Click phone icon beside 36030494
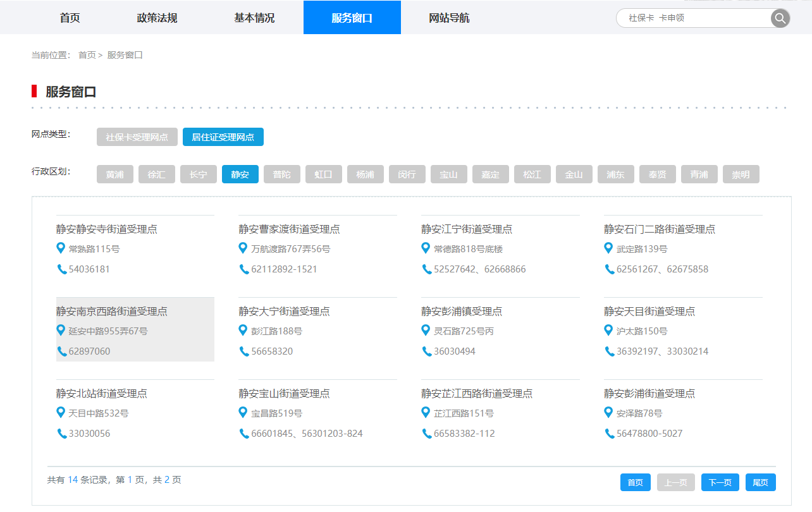Viewport: 812px width, 512px height. (427, 351)
